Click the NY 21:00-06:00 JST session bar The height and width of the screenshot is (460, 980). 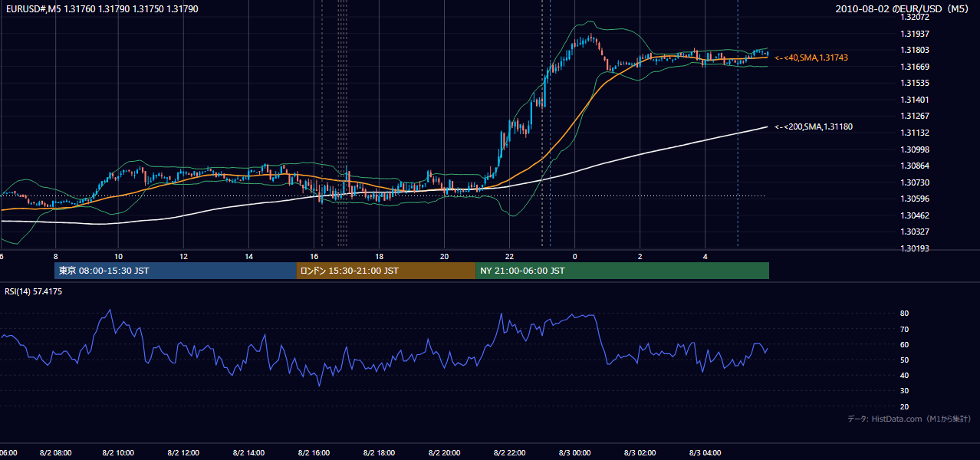(622, 271)
